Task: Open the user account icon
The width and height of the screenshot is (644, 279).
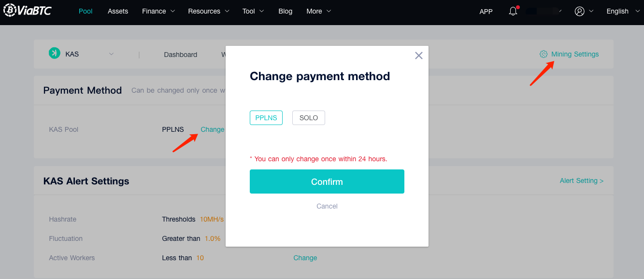Action: (580, 11)
